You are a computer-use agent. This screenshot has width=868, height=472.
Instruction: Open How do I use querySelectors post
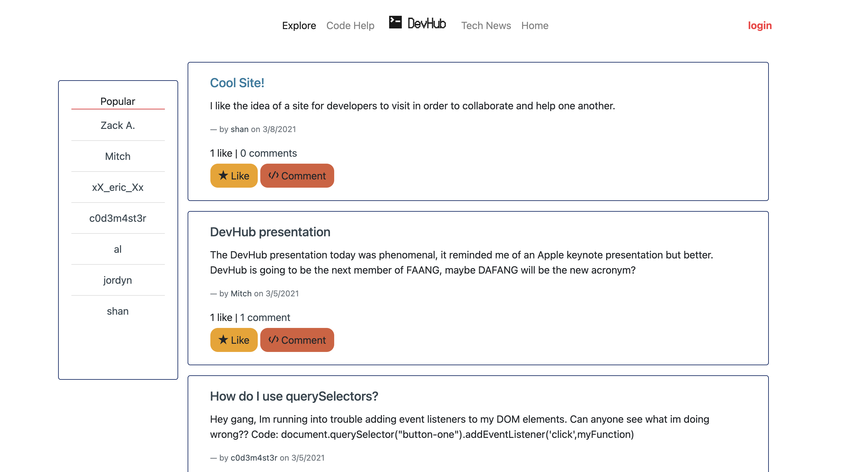click(x=294, y=396)
